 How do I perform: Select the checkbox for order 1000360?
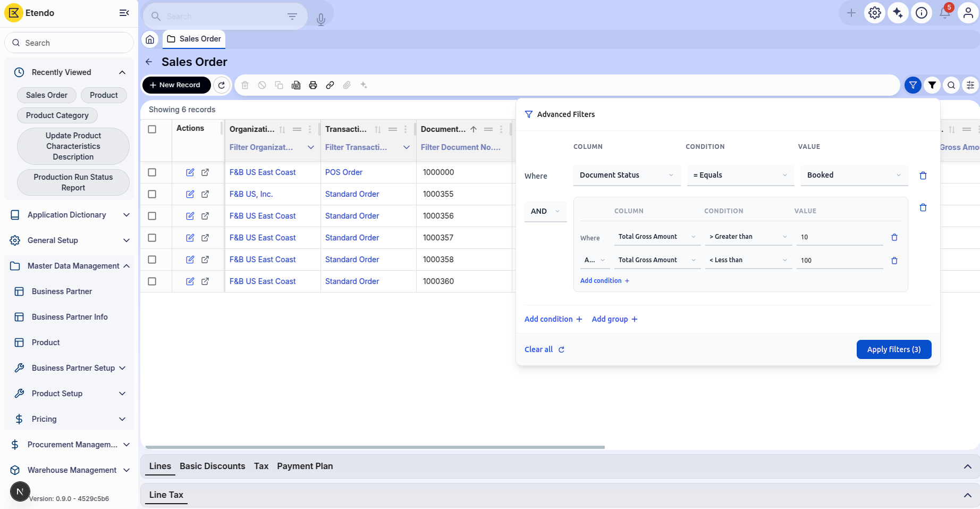click(152, 281)
